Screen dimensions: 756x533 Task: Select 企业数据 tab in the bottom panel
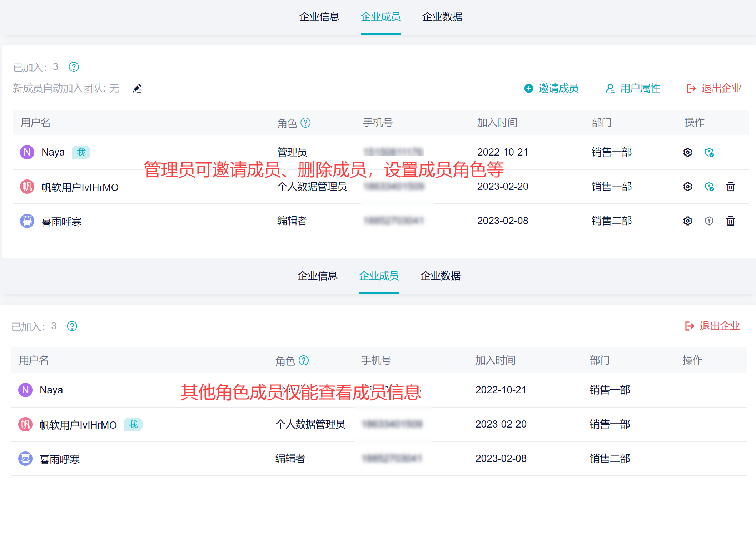[x=440, y=276]
